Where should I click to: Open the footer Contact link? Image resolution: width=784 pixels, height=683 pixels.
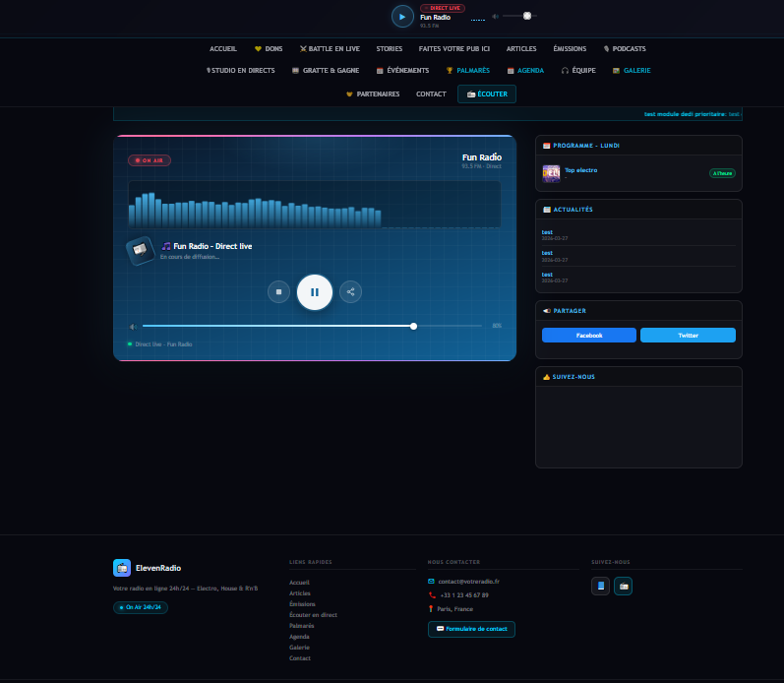pyautogui.click(x=299, y=658)
